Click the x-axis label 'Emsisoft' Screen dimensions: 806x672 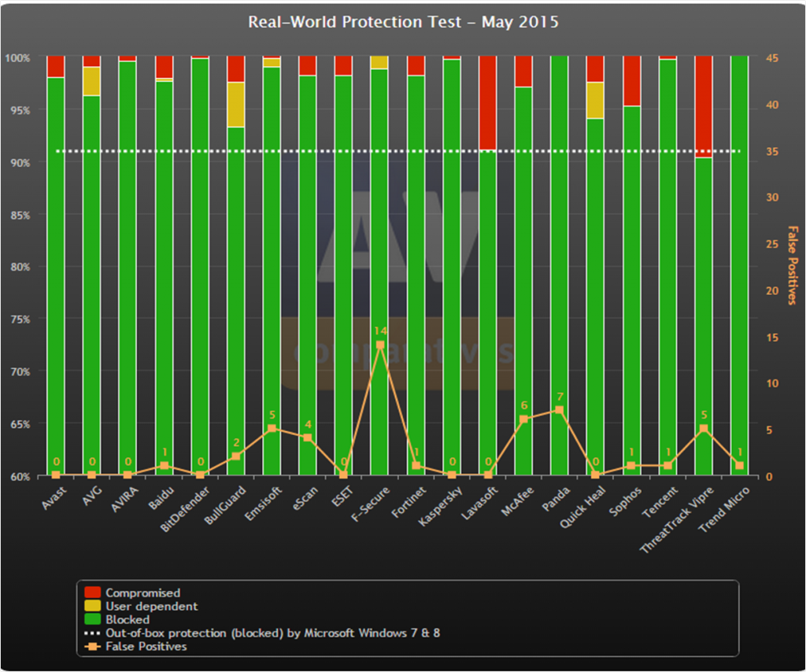[263, 504]
